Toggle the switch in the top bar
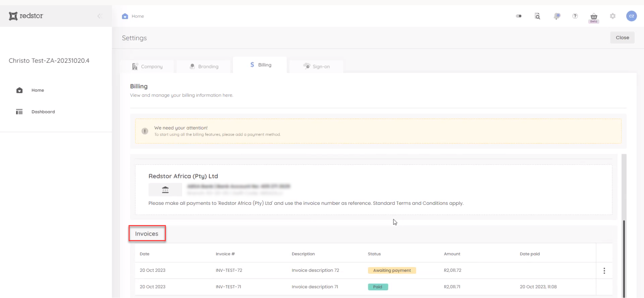 tap(519, 16)
